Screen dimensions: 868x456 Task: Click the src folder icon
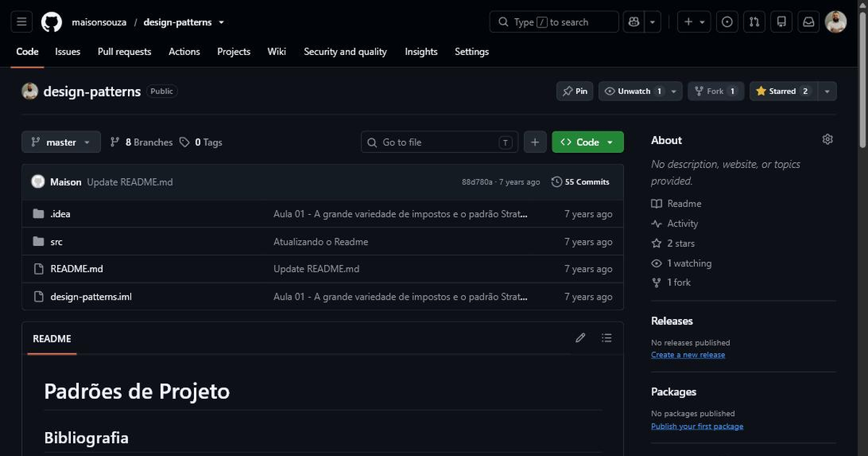point(39,242)
